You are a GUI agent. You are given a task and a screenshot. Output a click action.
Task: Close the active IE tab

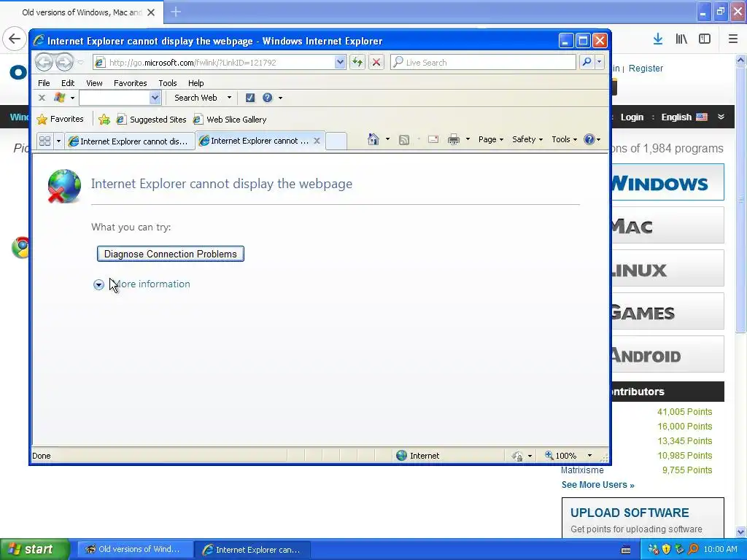tap(317, 141)
